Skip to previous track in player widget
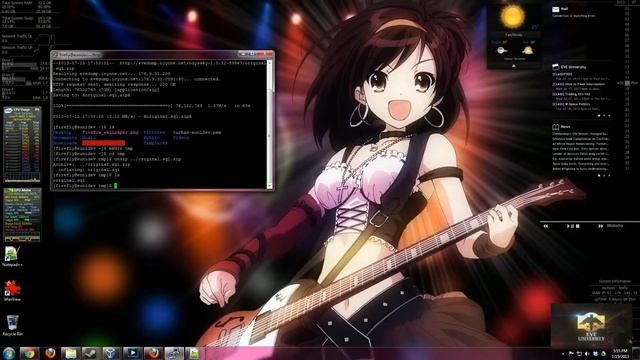 click(546, 226)
